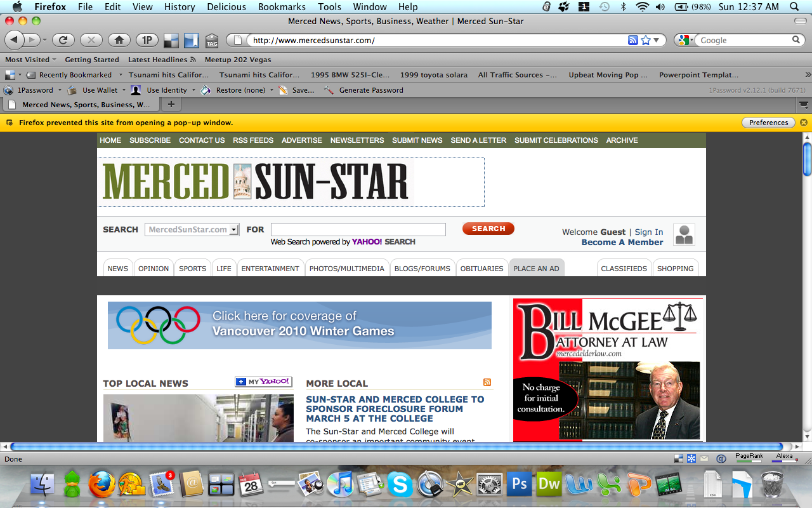Click the Save... item in 1Password bar

tap(296, 90)
